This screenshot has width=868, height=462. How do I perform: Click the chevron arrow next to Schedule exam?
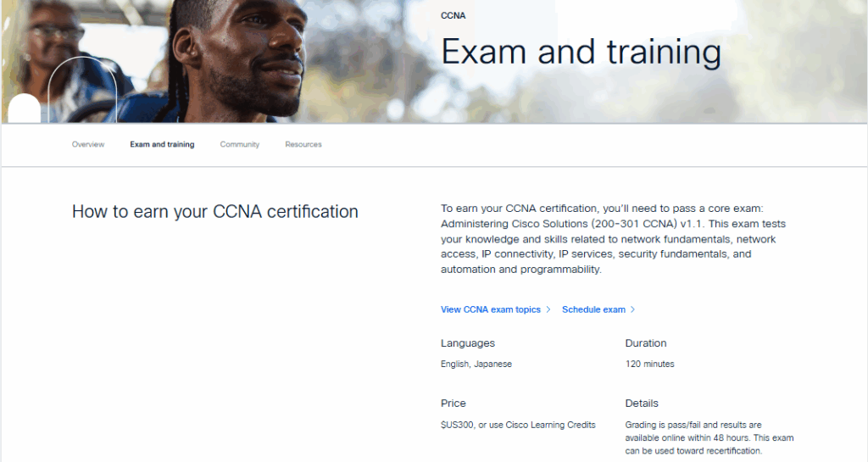[x=632, y=310]
